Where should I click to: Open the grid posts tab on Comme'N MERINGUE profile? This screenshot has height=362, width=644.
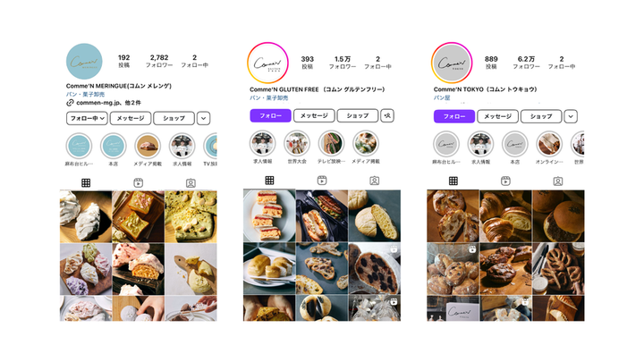(86, 183)
